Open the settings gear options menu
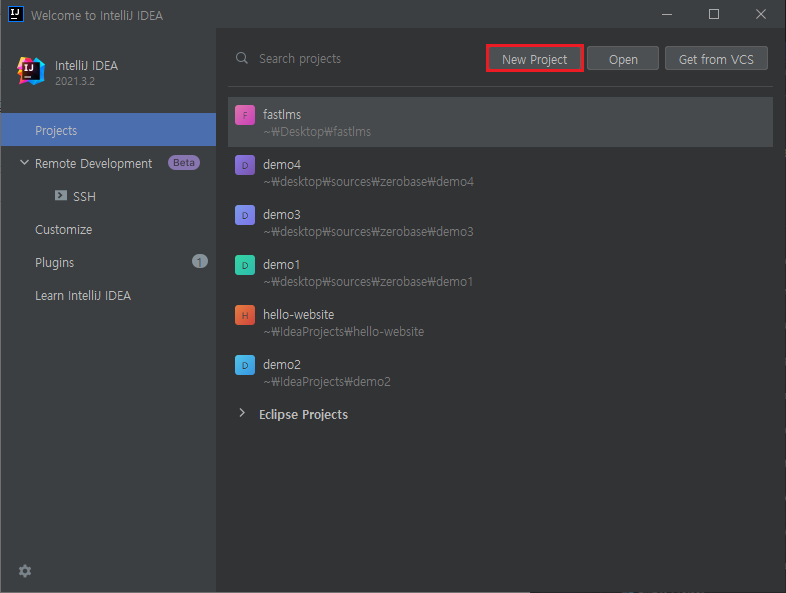 [x=25, y=570]
